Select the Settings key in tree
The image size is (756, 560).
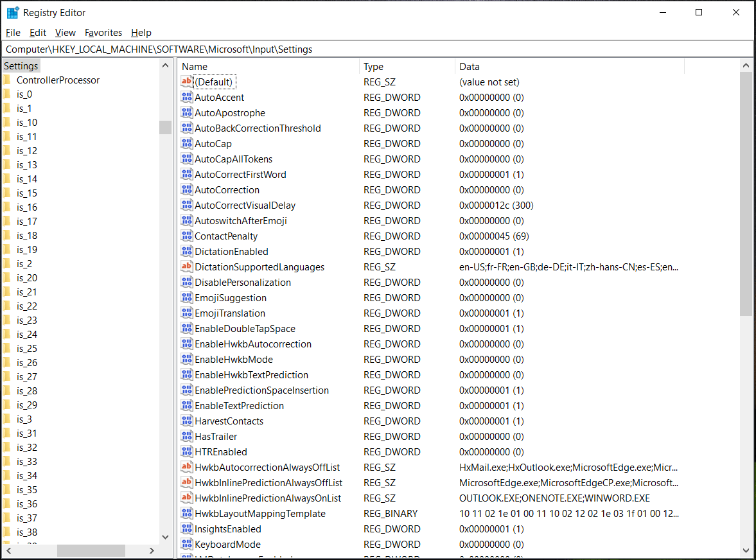point(21,66)
